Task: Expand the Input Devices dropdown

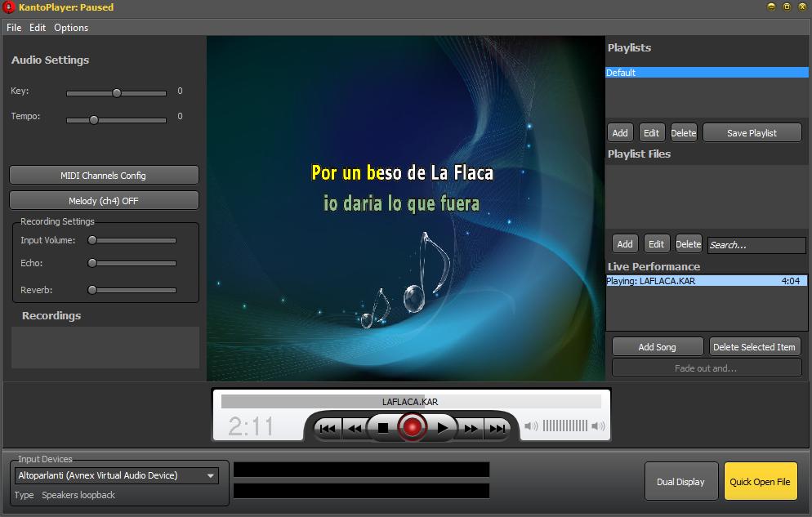Action: pyautogui.click(x=210, y=475)
